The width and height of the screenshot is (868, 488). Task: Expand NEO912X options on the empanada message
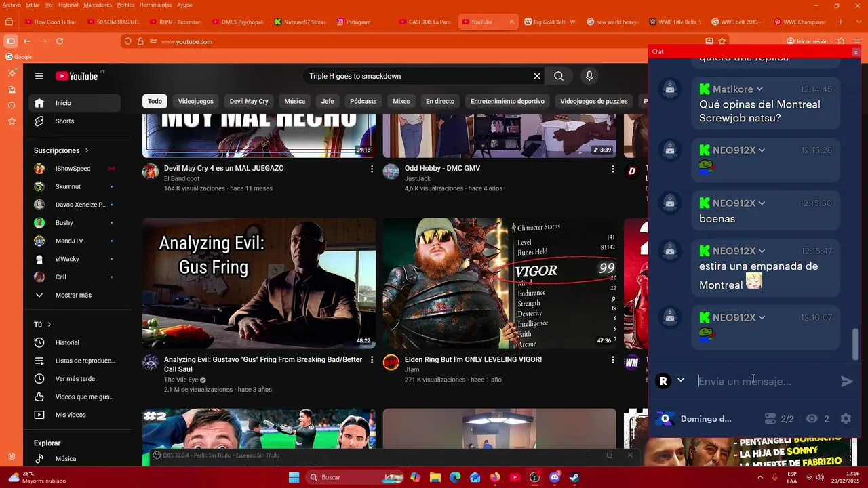[762, 251]
